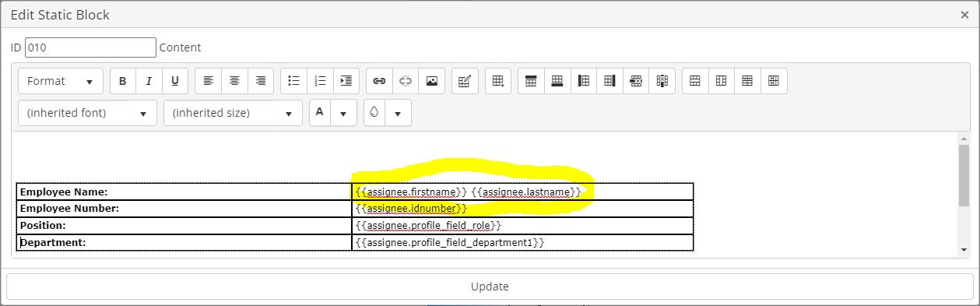Toggle italic formatting
The image size is (980, 306).
(x=149, y=81)
